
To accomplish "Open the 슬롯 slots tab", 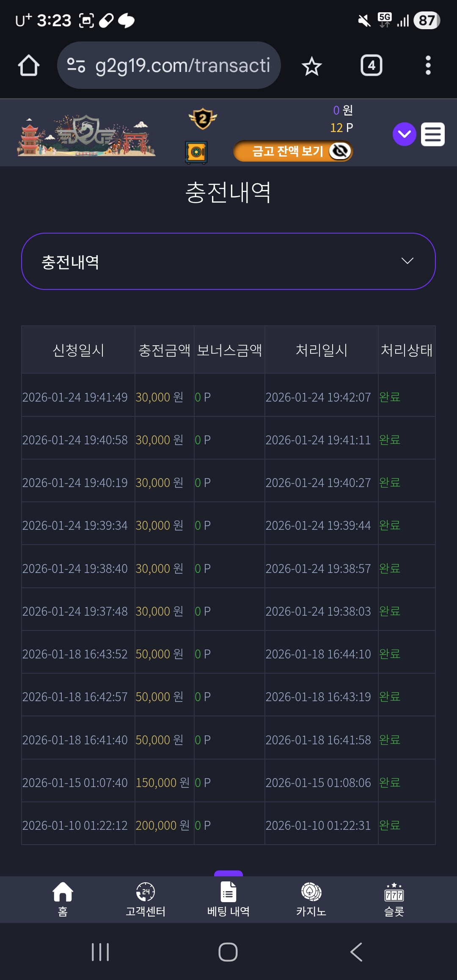I will pyautogui.click(x=394, y=900).
